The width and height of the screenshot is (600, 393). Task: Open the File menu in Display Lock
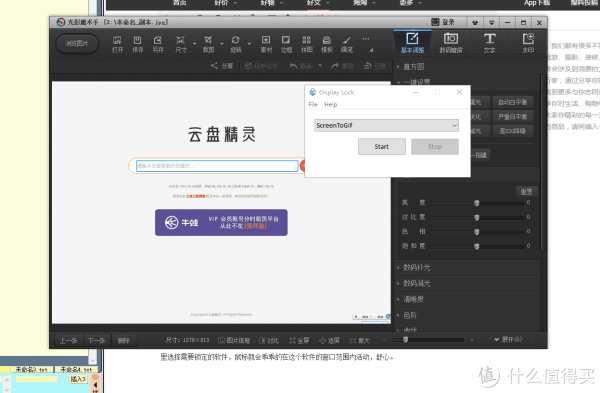click(x=313, y=104)
